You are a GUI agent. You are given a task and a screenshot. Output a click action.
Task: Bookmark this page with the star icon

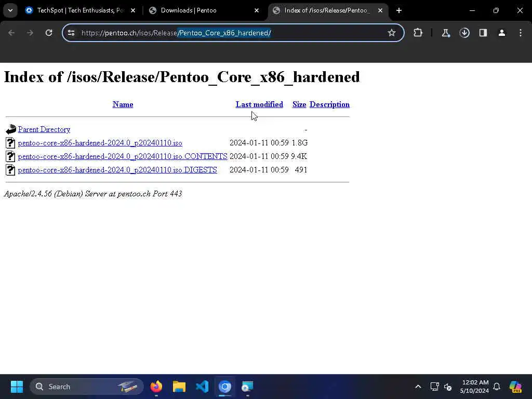(x=392, y=33)
